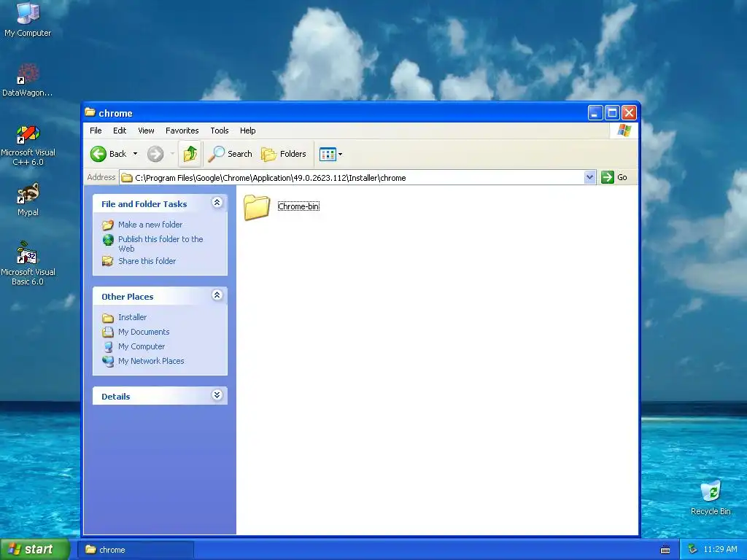Select the Chrome-bin folder icon
Screen dimensions: 747x560
pyautogui.click(x=257, y=208)
